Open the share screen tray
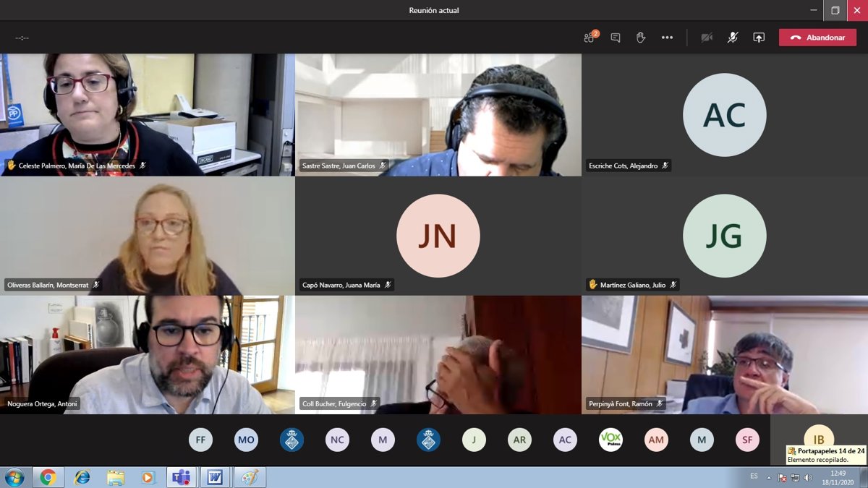 click(759, 38)
